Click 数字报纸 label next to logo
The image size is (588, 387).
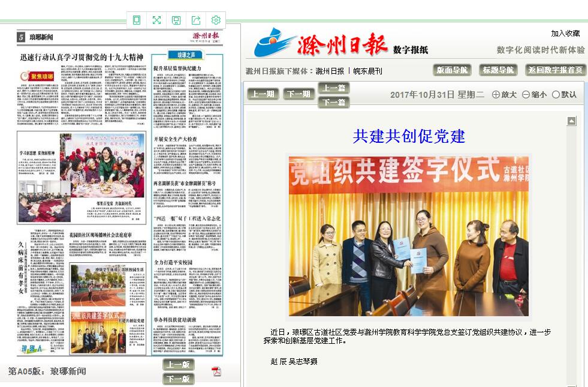[x=410, y=50]
